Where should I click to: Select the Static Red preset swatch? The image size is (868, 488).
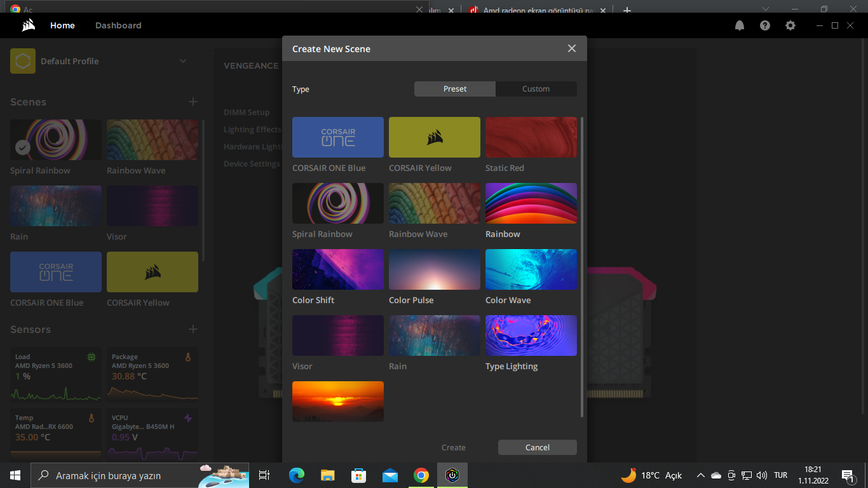[x=531, y=137]
